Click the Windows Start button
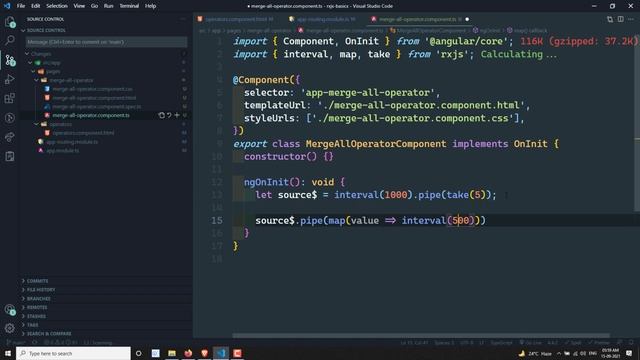 (x=7, y=353)
